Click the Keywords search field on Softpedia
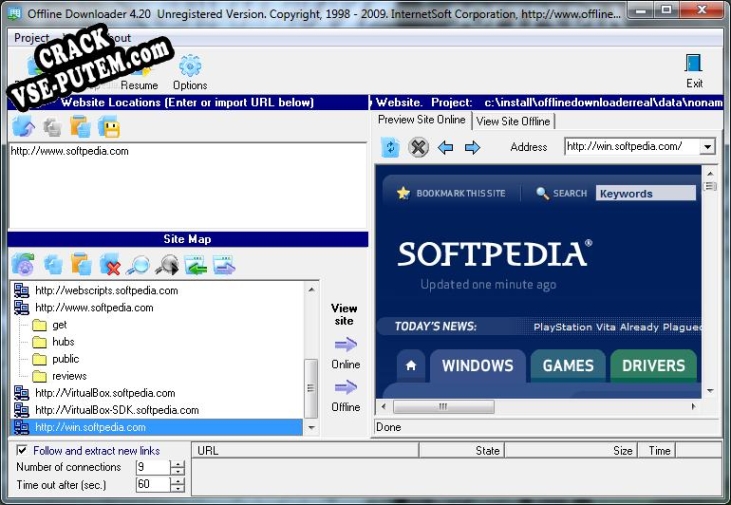This screenshot has height=505, width=731. click(645, 194)
